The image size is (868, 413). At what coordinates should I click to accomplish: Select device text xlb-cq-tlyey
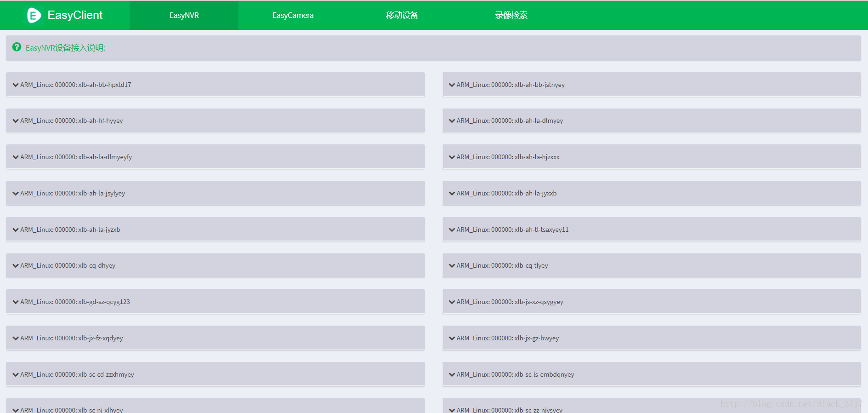(531, 265)
